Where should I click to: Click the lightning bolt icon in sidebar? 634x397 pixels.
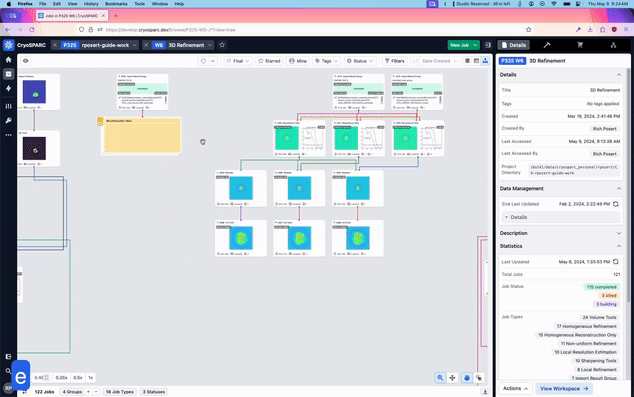click(8, 89)
